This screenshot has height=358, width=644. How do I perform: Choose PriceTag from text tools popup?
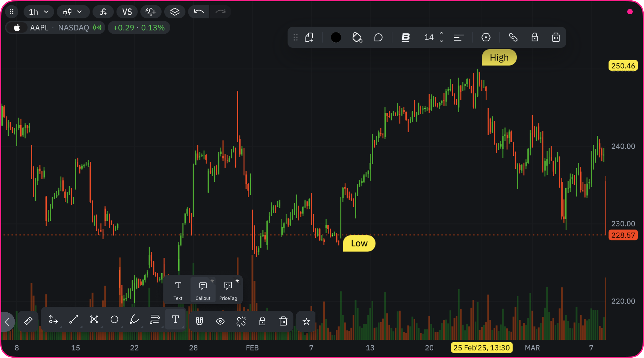(x=228, y=290)
